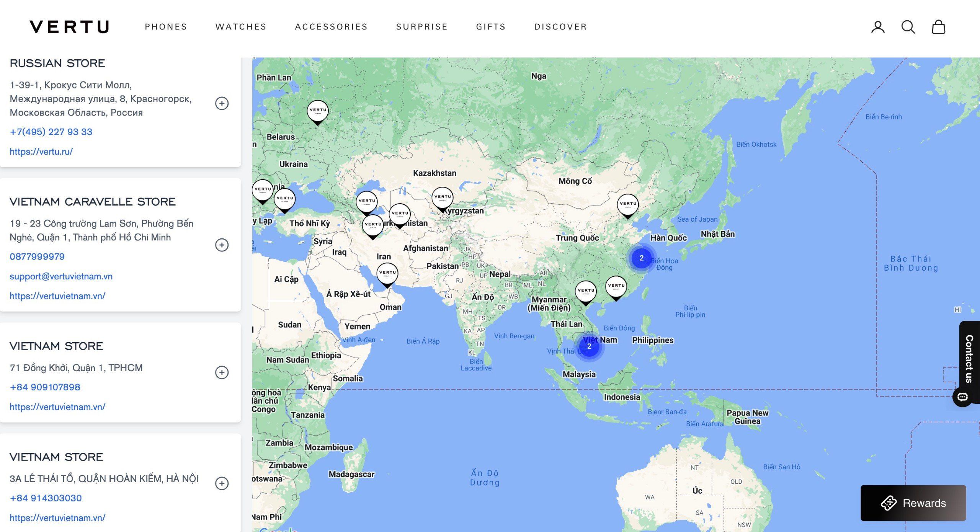This screenshot has width=980, height=532.
Task: Select the blue cluster near East China Sea
Action: pyautogui.click(x=641, y=258)
